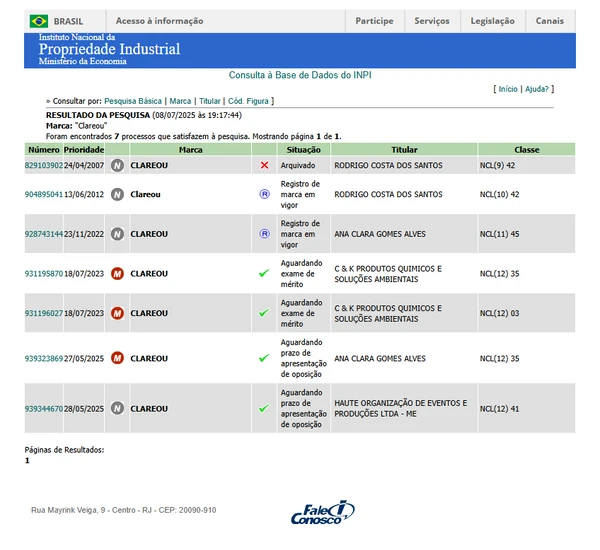Click the Marca column header
This screenshot has height=550, width=600.
[191, 150]
